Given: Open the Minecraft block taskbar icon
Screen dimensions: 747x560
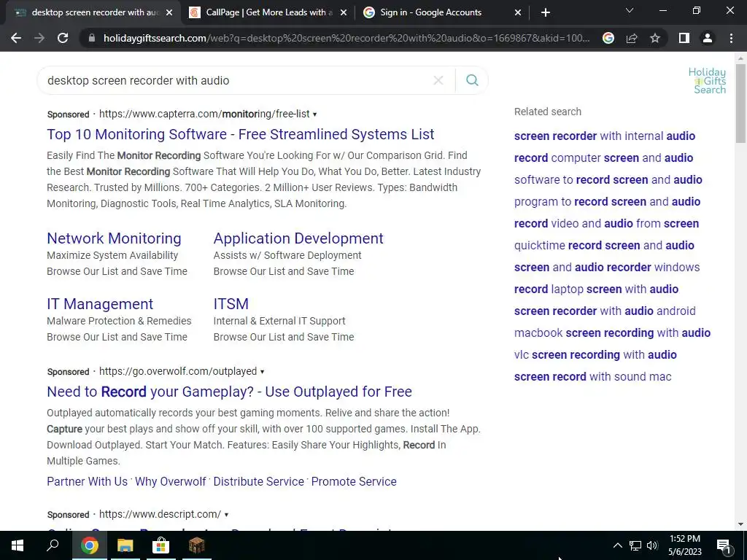Looking at the screenshot, I should point(196,545).
